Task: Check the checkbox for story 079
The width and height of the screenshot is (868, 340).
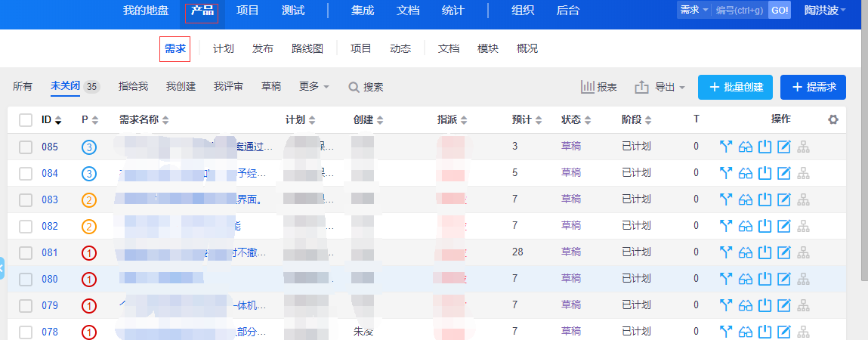Action: (26, 306)
